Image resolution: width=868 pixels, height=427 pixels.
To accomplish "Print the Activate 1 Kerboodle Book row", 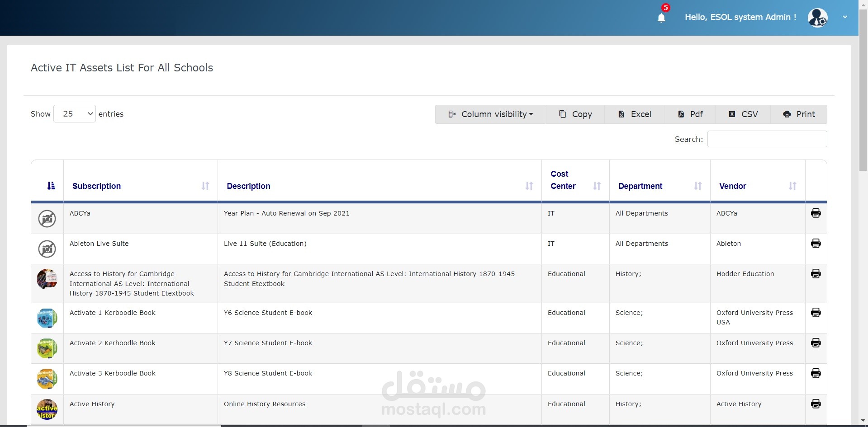I will click(x=816, y=313).
